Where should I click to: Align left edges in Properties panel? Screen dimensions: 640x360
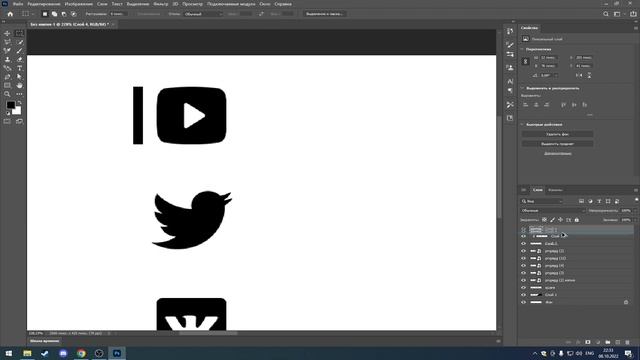(526, 105)
